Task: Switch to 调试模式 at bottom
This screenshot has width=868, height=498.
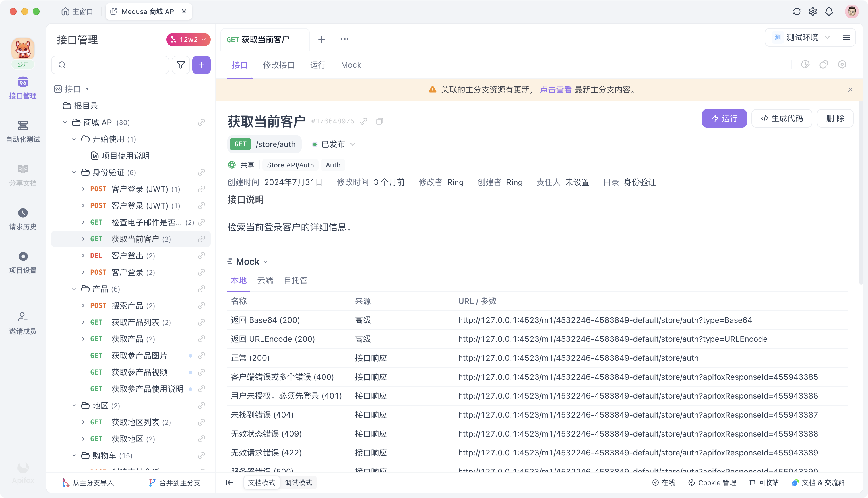Action: point(298,482)
